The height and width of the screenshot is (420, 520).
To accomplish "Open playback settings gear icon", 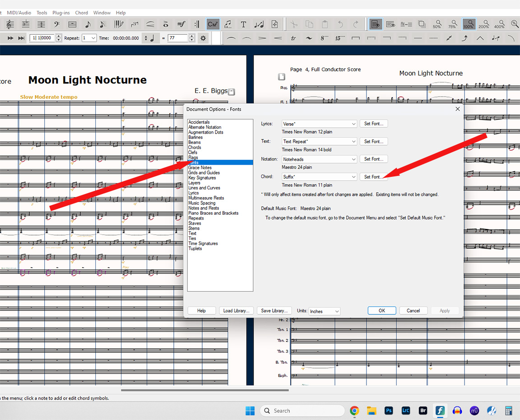I will (x=203, y=38).
